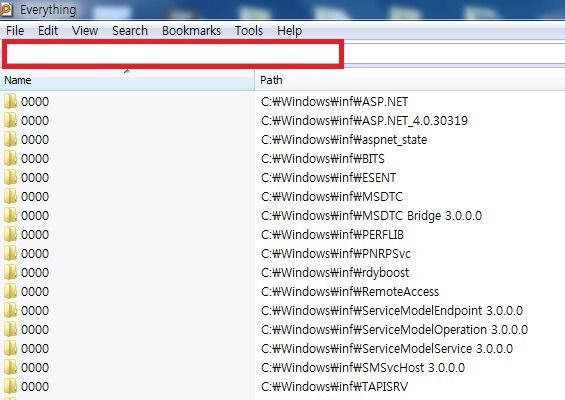Click path C:\Windows\inf\PERFLIB
Image resolution: width=565 pixels, height=400 pixels.
332,235
